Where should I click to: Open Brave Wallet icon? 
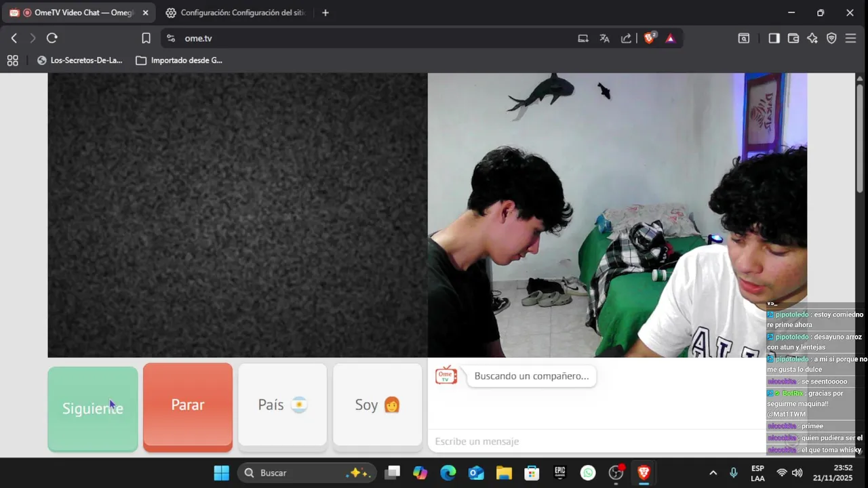(x=793, y=39)
